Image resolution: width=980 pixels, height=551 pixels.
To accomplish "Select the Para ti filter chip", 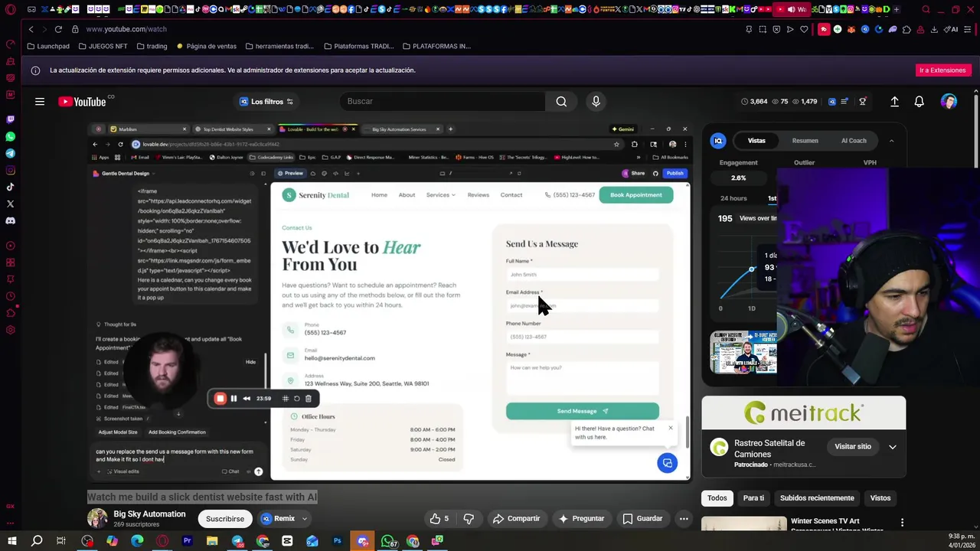I will point(753,498).
